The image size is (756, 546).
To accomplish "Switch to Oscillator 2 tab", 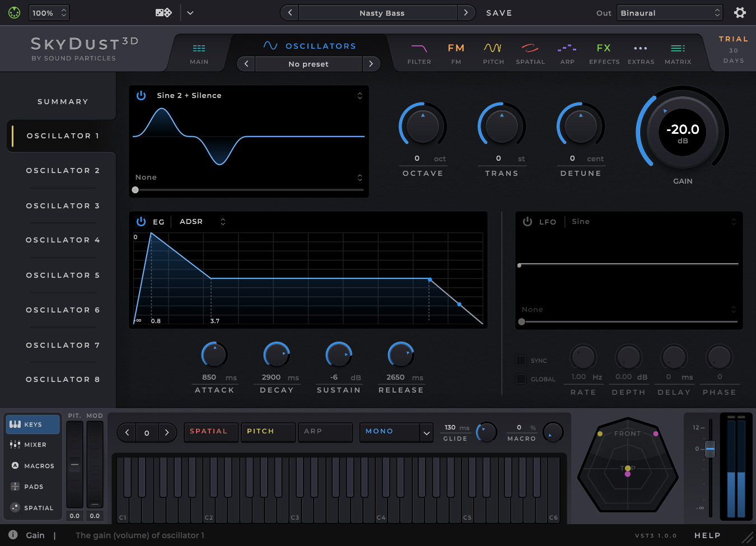I will click(x=63, y=170).
